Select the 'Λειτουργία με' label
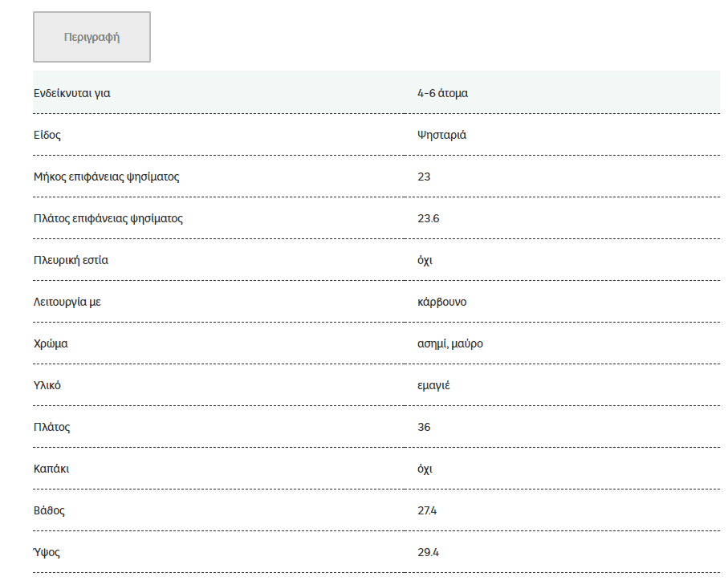The image size is (728, 585). (67, 303)
